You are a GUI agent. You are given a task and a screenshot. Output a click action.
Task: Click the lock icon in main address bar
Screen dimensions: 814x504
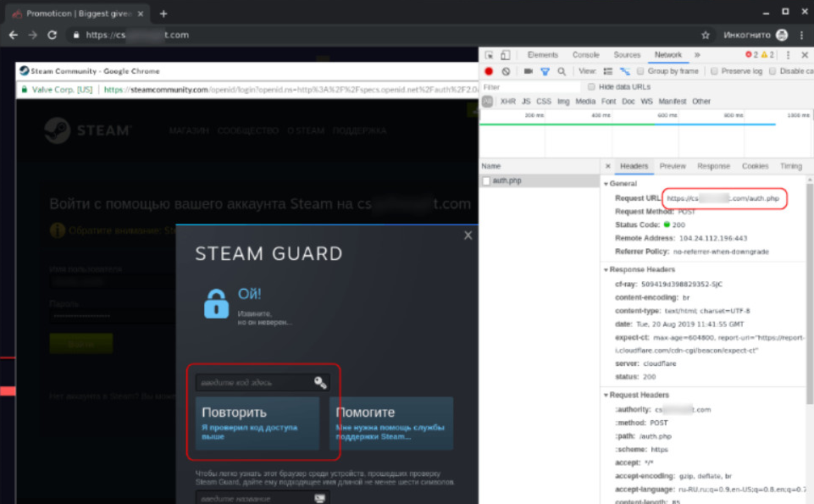pos(76,35)
